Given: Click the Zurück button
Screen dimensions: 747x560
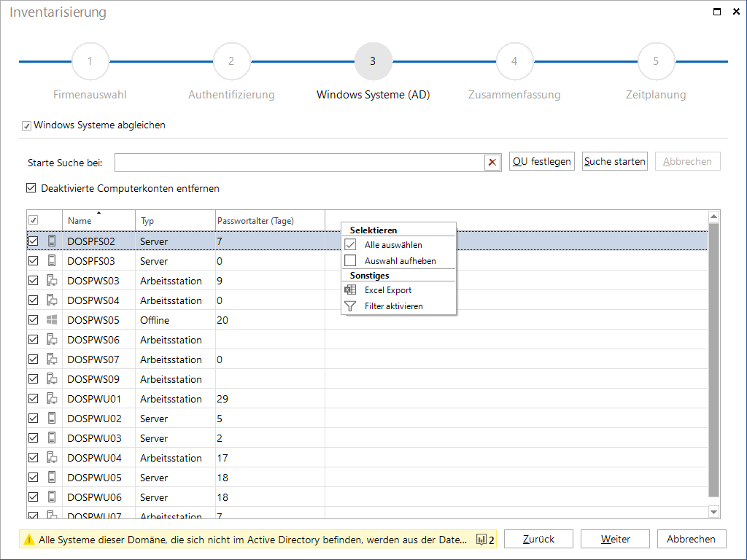Looking at the screenshot, I should (x=538, y=539).
